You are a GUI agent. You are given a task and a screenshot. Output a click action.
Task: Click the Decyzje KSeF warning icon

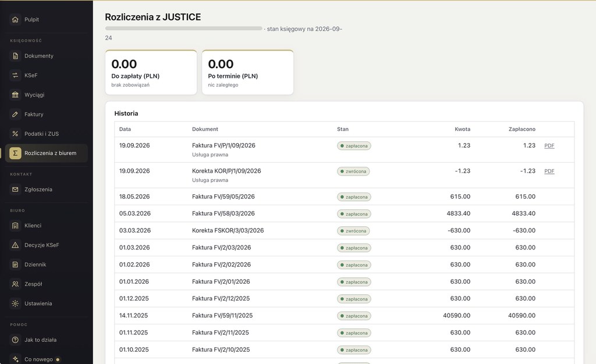click(15, 245)
